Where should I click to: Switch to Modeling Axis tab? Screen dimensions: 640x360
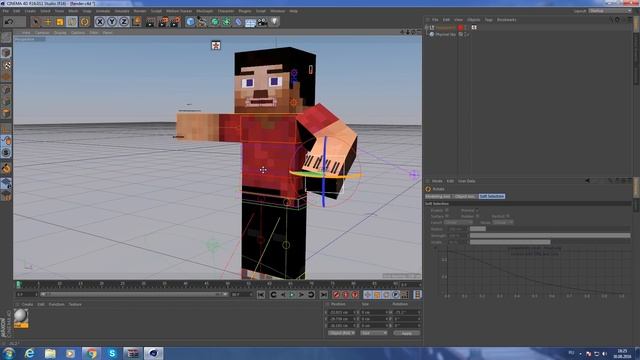438,196
